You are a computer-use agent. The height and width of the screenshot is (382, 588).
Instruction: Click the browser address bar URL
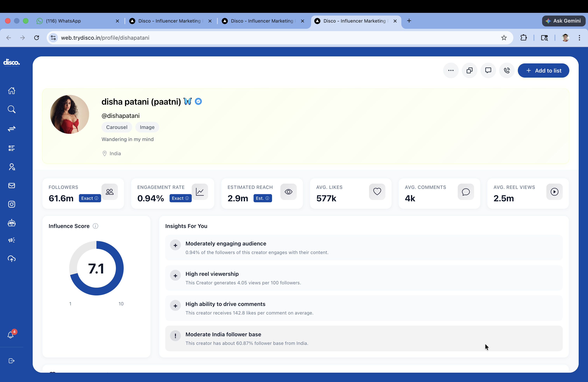(x=105, y=38)
